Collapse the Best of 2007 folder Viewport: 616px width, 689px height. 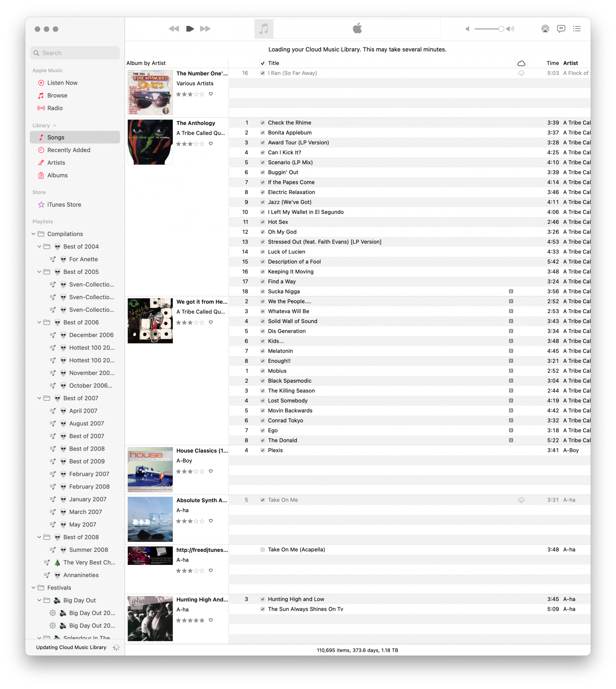tap(39, 398)
